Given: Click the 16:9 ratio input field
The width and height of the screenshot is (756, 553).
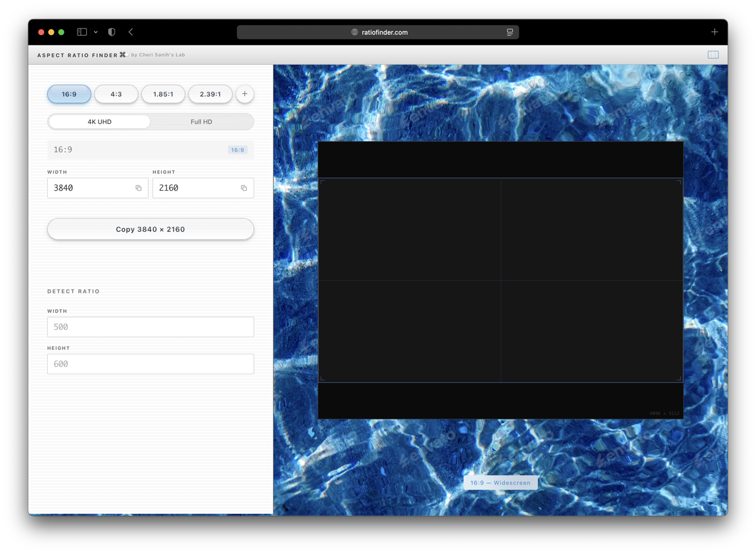Looking at the screenshot, I should click(x=151, y=150).
